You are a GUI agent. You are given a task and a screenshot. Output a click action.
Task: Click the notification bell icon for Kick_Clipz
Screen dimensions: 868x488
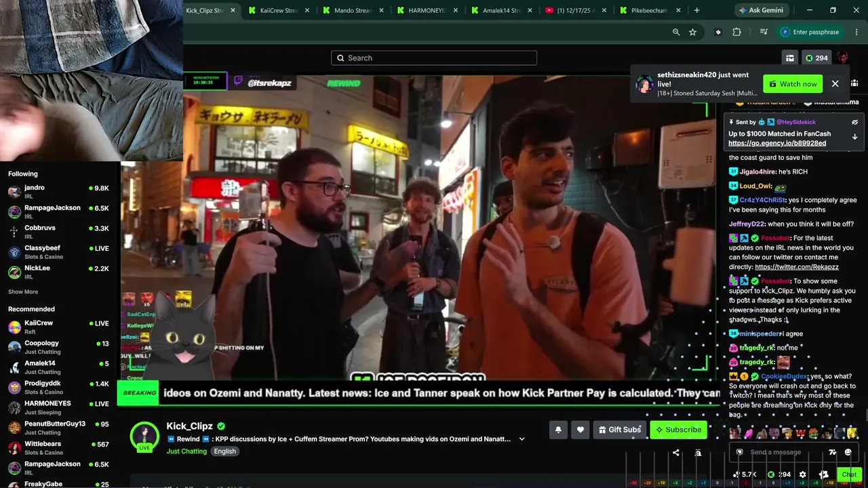coord(558,429)
